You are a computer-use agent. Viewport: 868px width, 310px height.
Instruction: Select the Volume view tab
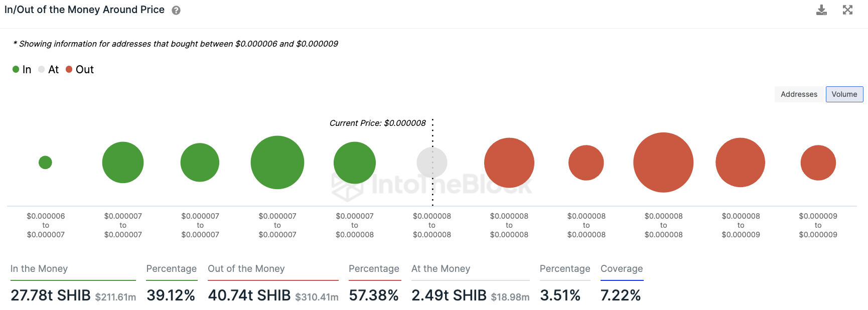coord(844,94)
